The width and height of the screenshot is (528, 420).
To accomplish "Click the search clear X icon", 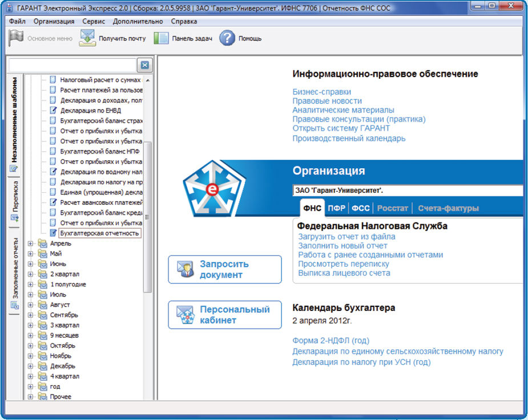I will [145, 65].
